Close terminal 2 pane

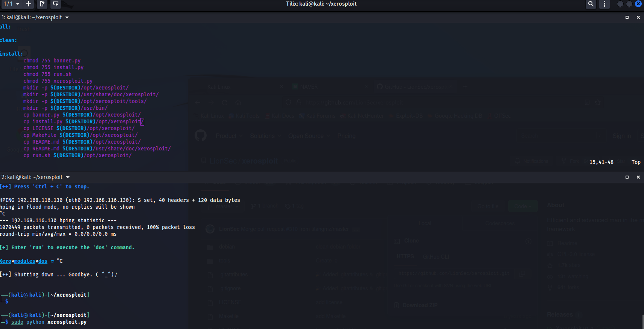(638, 177)
